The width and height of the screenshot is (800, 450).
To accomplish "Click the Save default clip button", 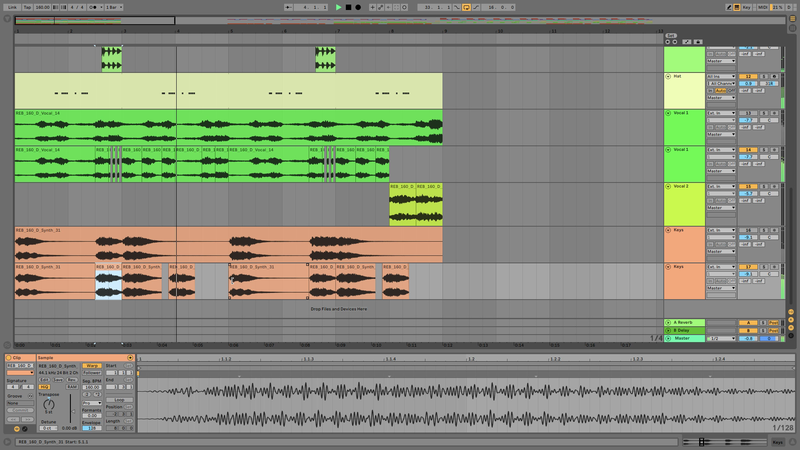I will click(x=58, y=380).
